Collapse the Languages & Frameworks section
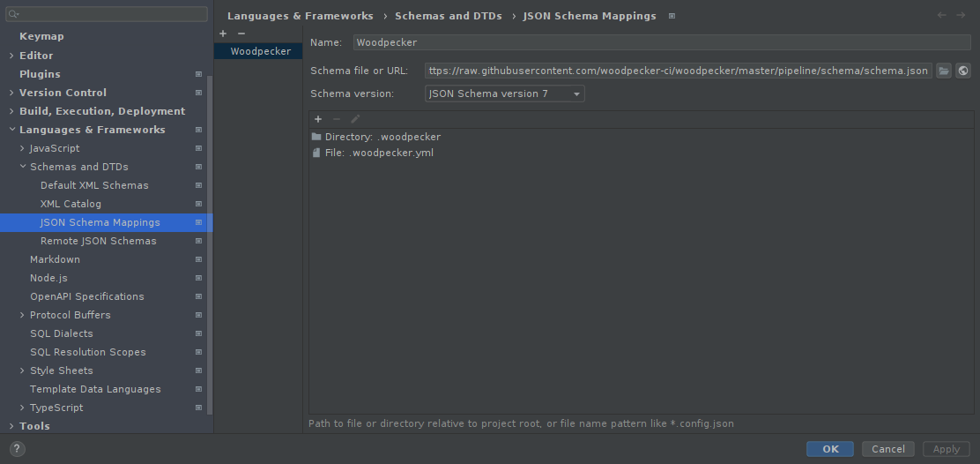 coord(11,130)
